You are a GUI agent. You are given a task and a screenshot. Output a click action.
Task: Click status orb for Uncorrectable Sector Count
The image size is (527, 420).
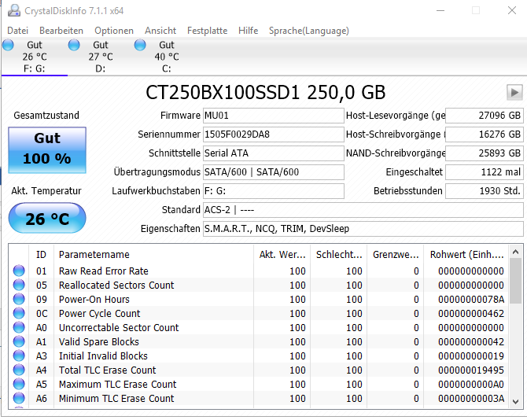click(19, 327)
